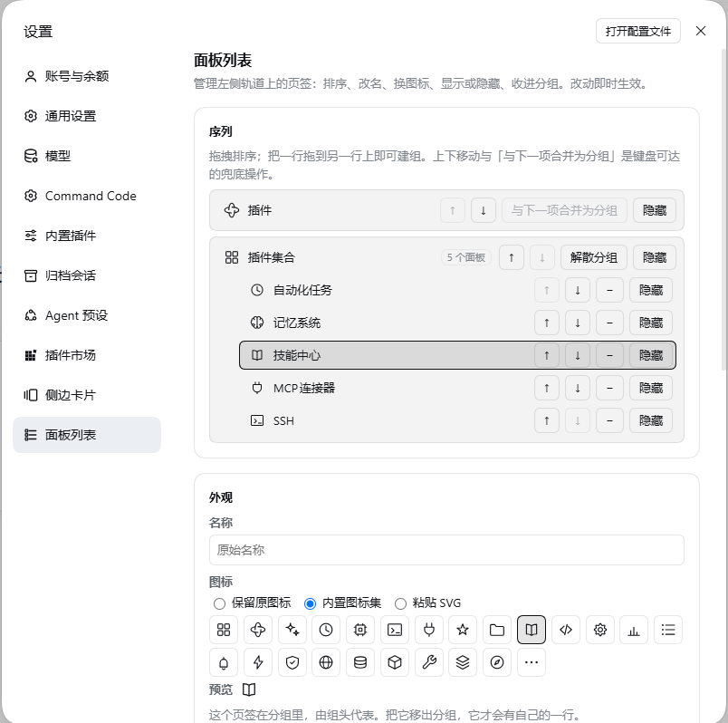
Task: Move 自动化任务 down one position
Action: coord(578,290)
